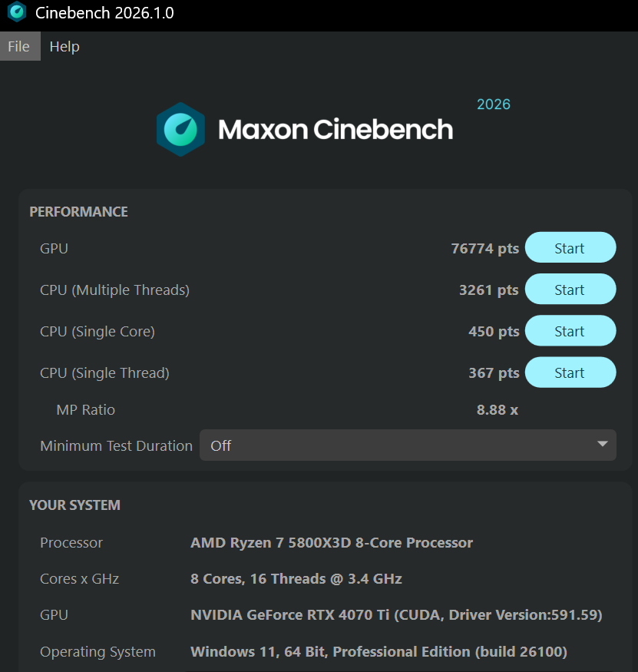Click the PERFORMANCE section header

[x=78, y=211]
